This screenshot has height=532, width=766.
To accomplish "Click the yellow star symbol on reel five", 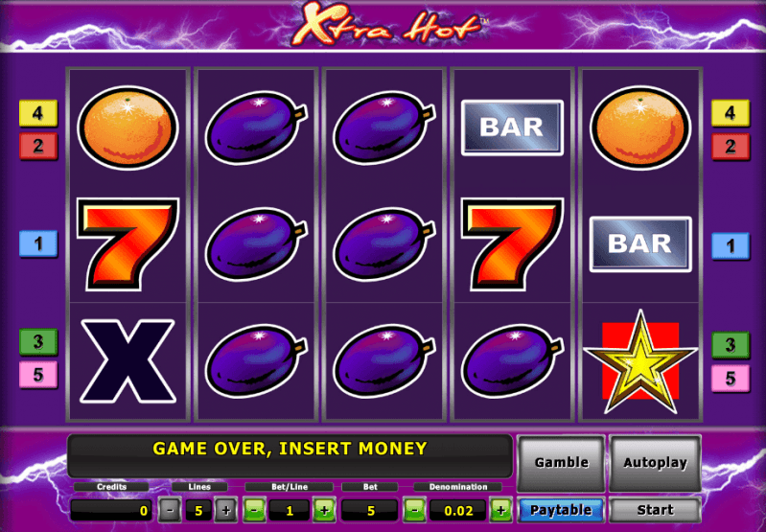I will click(x=640, y=361).
